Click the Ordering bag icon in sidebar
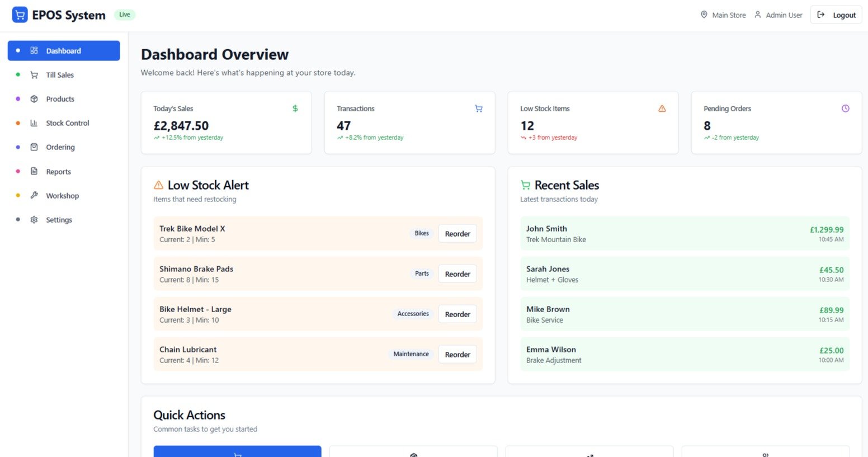 coord(34,147)
